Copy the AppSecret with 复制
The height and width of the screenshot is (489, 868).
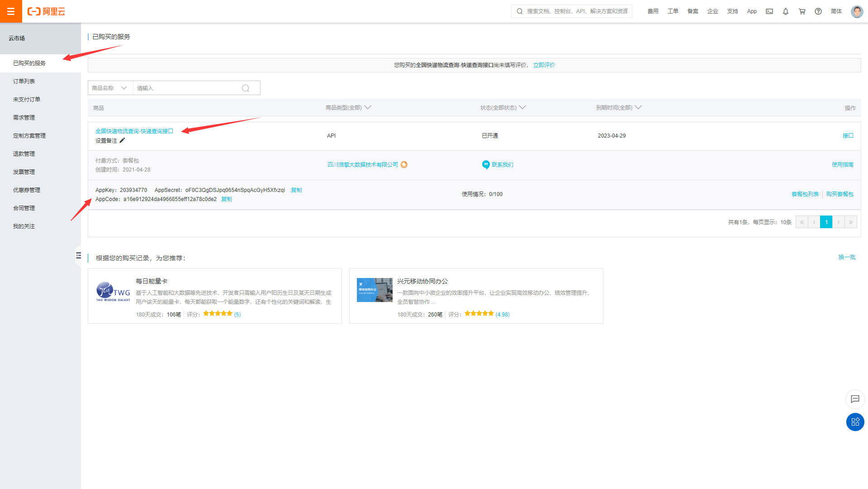point(296,190)
